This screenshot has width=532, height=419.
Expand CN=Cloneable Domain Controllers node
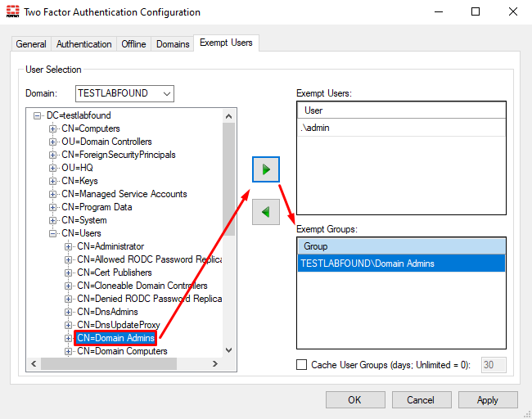[68, 286]
